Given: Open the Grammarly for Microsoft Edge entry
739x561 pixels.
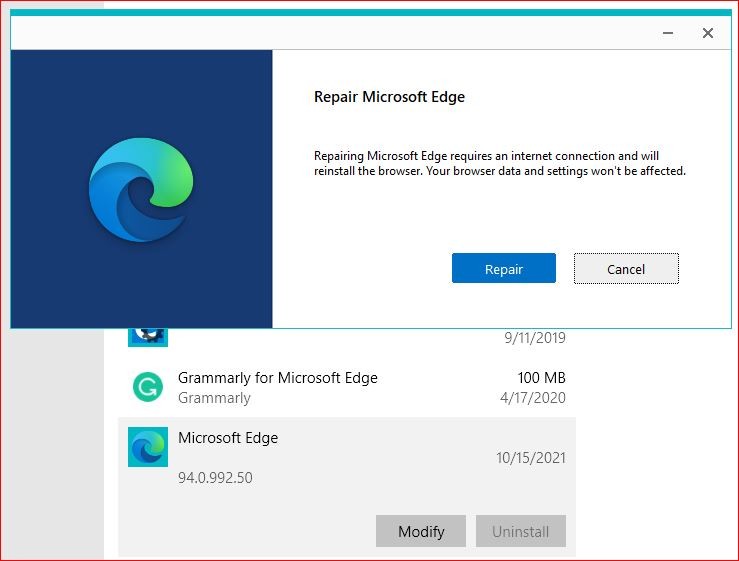Looking at the screenshot, I should [347, 387].
